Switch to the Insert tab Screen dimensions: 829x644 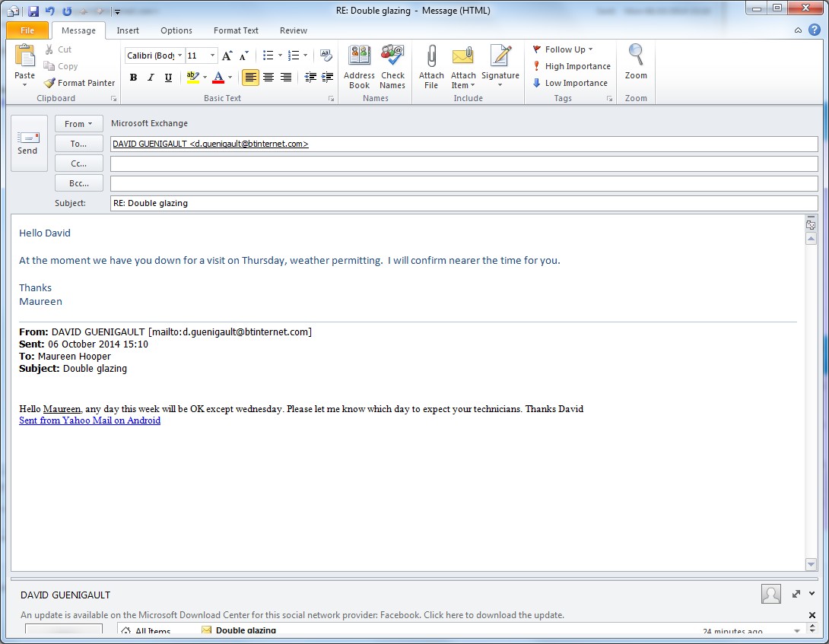coord(128,30)
